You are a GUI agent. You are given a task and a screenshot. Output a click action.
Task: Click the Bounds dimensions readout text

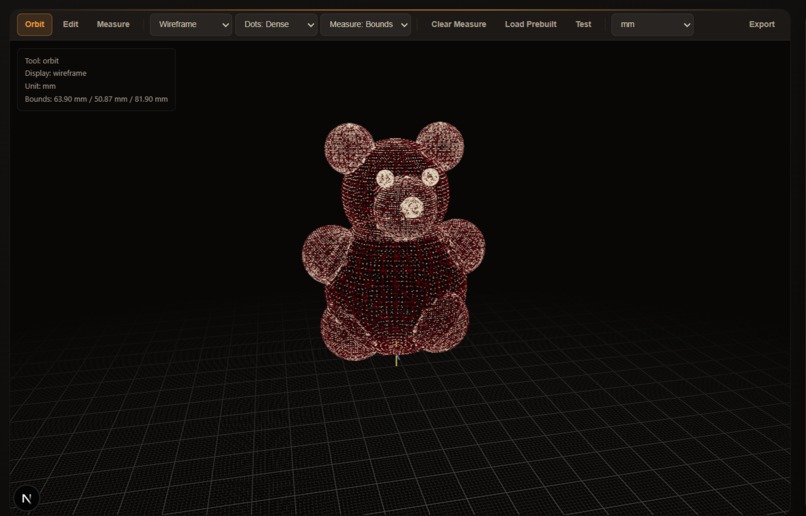click(96, 99)
